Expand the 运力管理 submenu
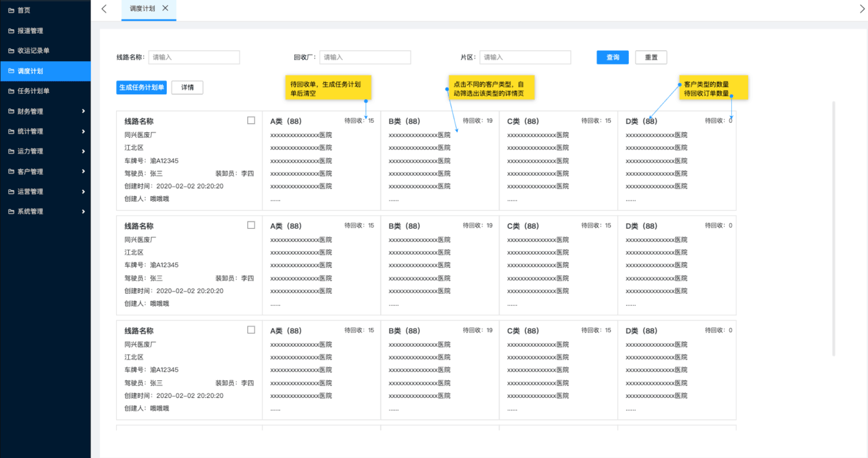The height and width of the screenshot is (458, 868). coord(83,151)
